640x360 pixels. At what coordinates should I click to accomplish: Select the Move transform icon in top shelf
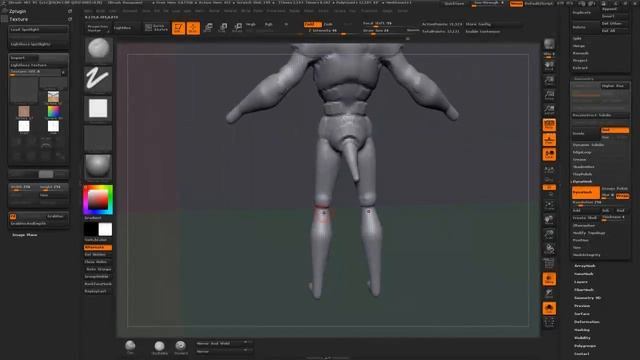pos(208,28)
